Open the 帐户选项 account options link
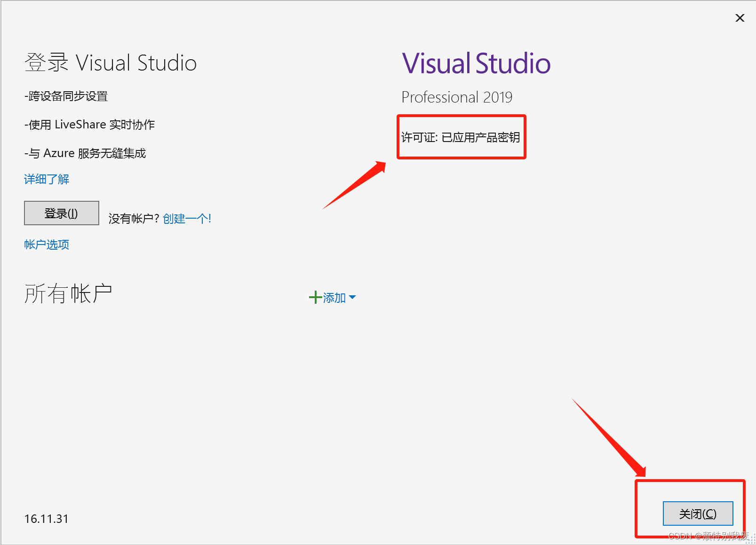Viewport: 756px width, 545px height. (47, 245)
